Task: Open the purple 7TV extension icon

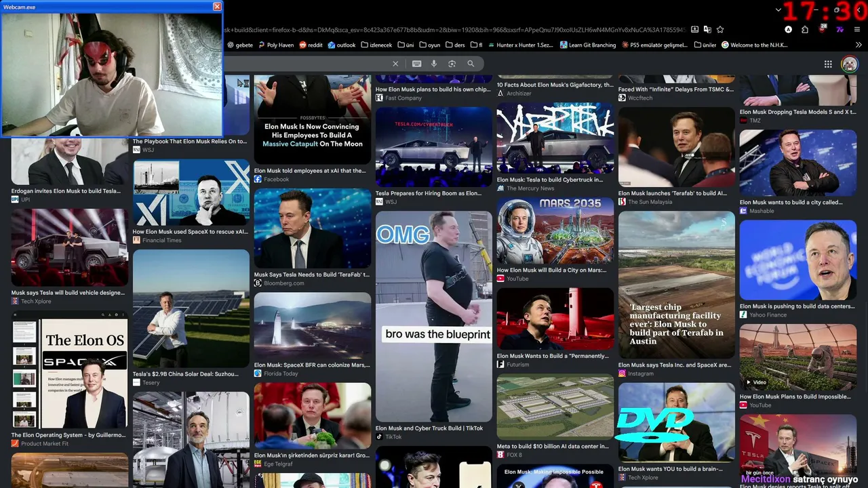Action: tap(840, 30)
